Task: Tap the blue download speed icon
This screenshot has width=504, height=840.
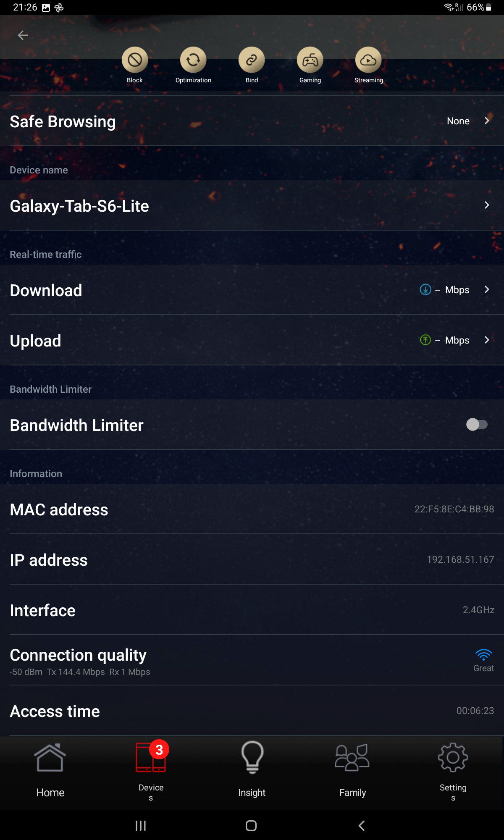Action: tap(425, 290)
